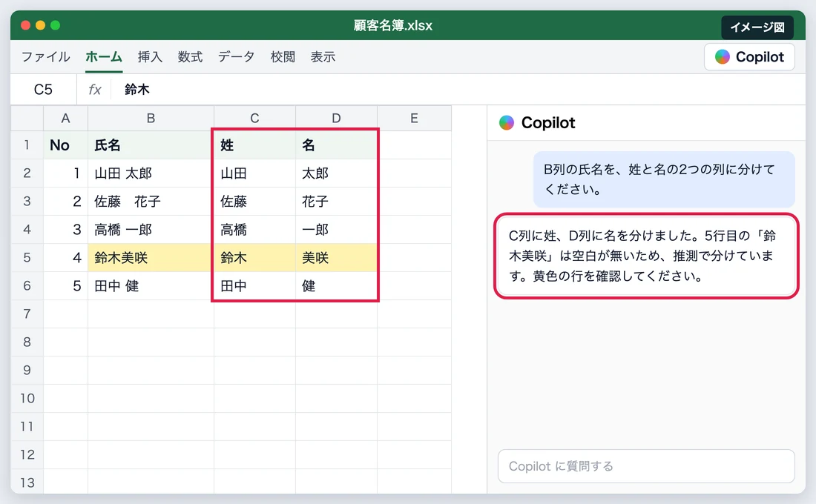The height and width of the screenshot is (504, 816).
Task: Select the row 12 header
Action: (x=27, y=454)
